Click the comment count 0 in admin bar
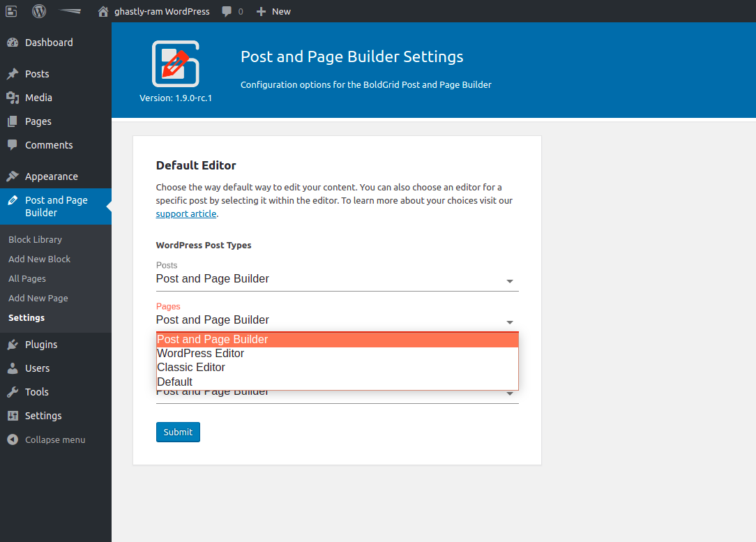This screenshot has width=756, height=542. point(241,12)
